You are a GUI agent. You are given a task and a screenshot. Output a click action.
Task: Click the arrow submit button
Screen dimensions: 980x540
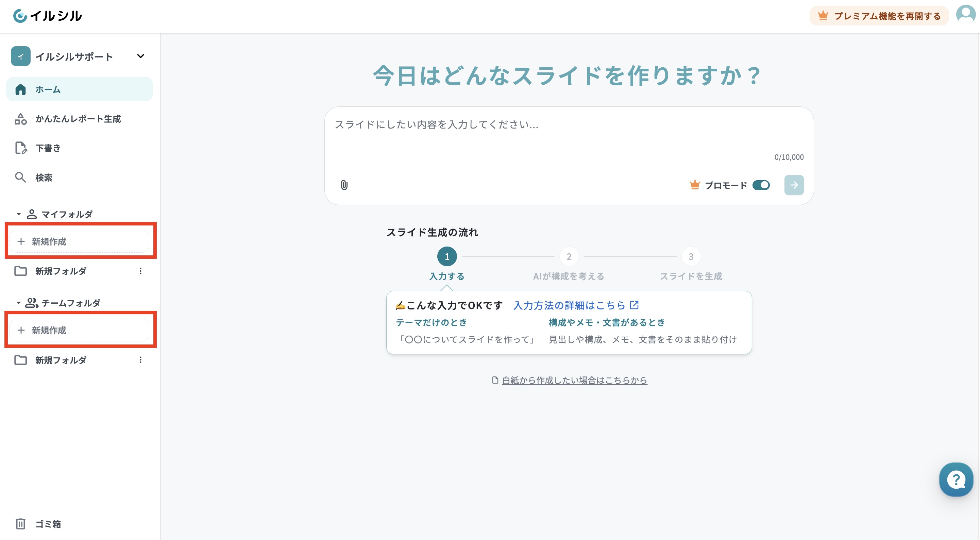click(x=794, y=185)
